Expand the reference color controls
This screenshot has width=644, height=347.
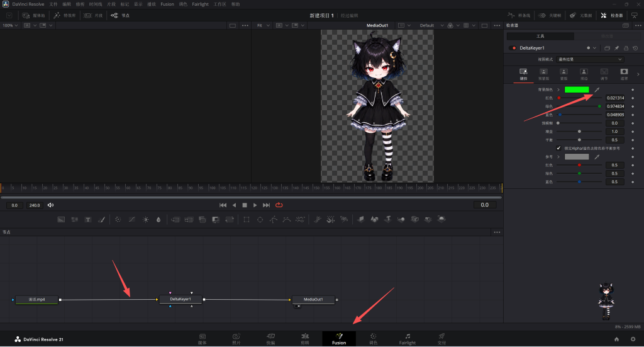click(x=558, y=157)
